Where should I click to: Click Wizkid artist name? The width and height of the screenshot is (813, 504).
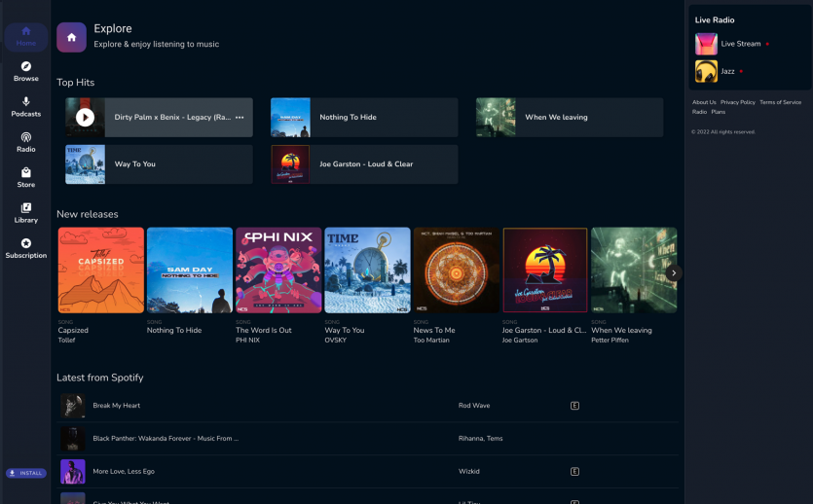[x=468, y=471]
